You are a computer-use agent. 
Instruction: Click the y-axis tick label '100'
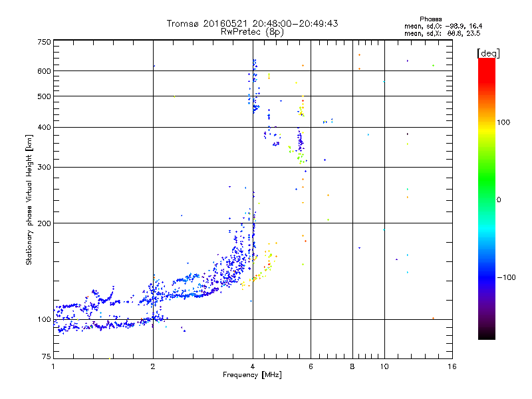44,319
